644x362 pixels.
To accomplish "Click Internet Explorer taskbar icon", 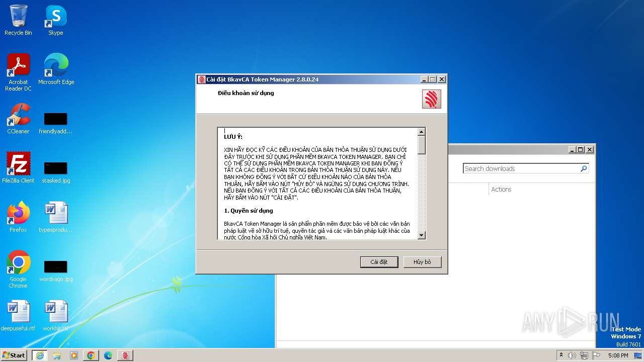I will (40, 355).
